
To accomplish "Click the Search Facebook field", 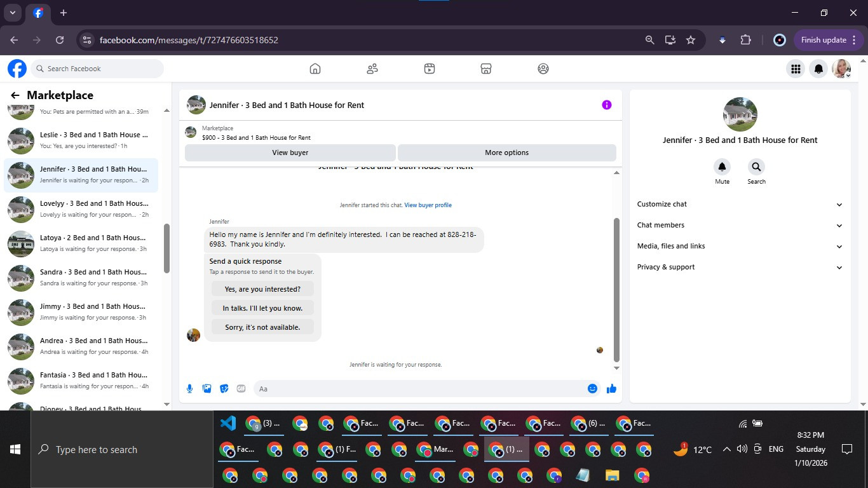I will click(x=97, y=69).
